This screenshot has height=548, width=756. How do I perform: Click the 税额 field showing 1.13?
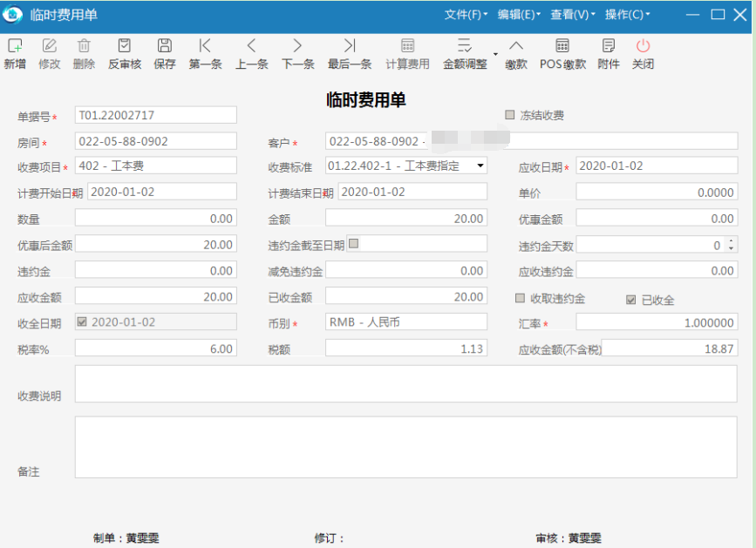tap(406, 348)
